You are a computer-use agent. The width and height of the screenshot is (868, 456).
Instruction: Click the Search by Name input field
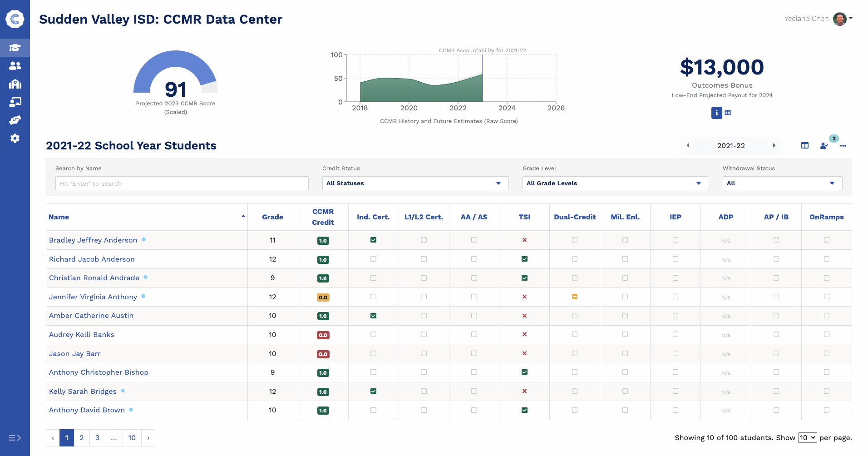pos(182,183)
